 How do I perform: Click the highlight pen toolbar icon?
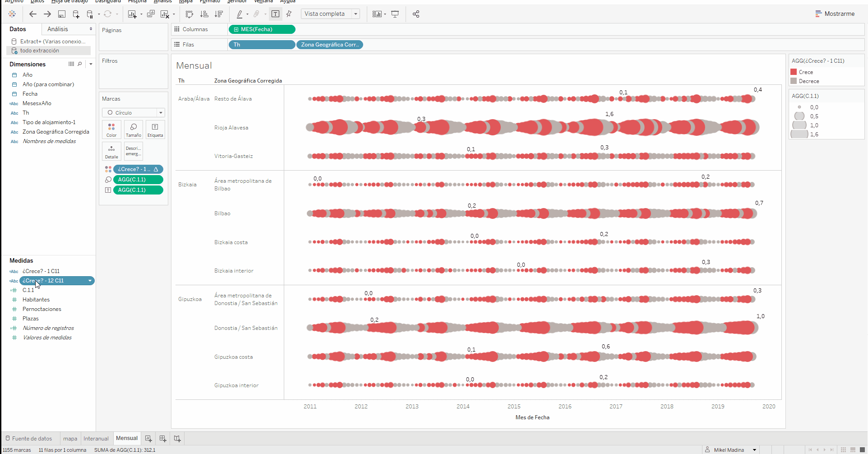[240, 14]
